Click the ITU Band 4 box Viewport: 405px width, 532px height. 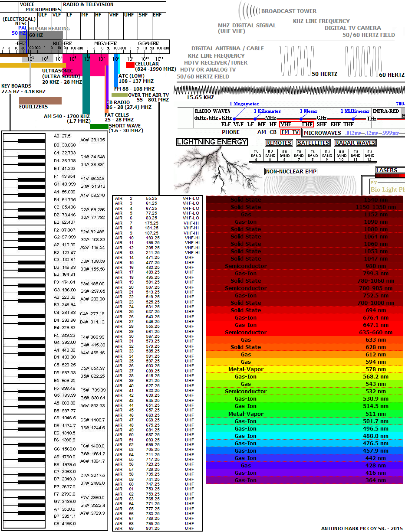(x=256, y=155)
